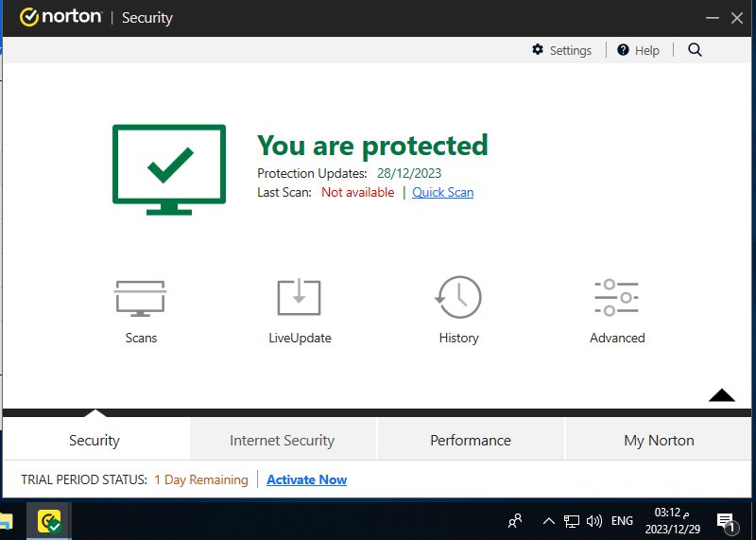Viewport: 756px width, 540px height.
Task: Show hidden tray icons chevron
Action: 548,521
